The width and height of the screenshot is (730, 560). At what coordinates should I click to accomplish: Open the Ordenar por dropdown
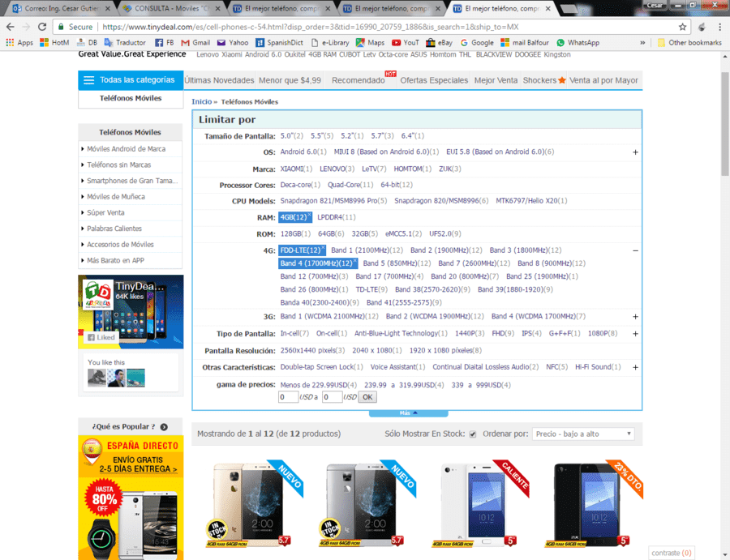tap(583, 434)
